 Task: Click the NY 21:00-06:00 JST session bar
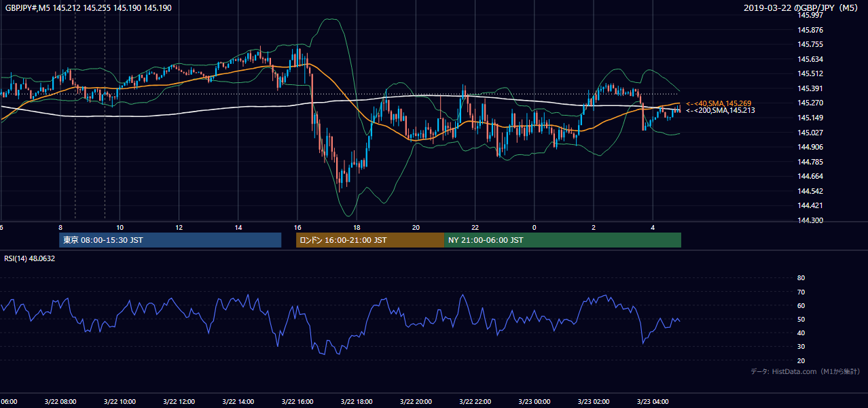[x=562, y=240]
